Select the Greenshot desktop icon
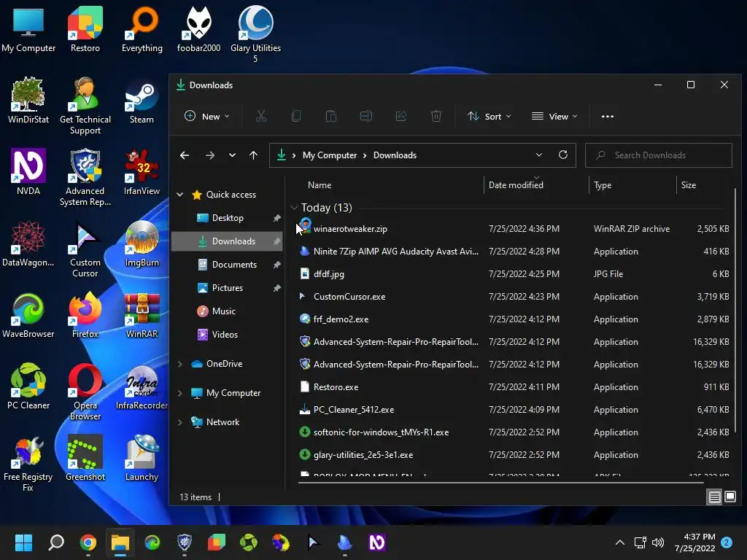This screenshot has height=560, width=747. [x=85, y=458]
